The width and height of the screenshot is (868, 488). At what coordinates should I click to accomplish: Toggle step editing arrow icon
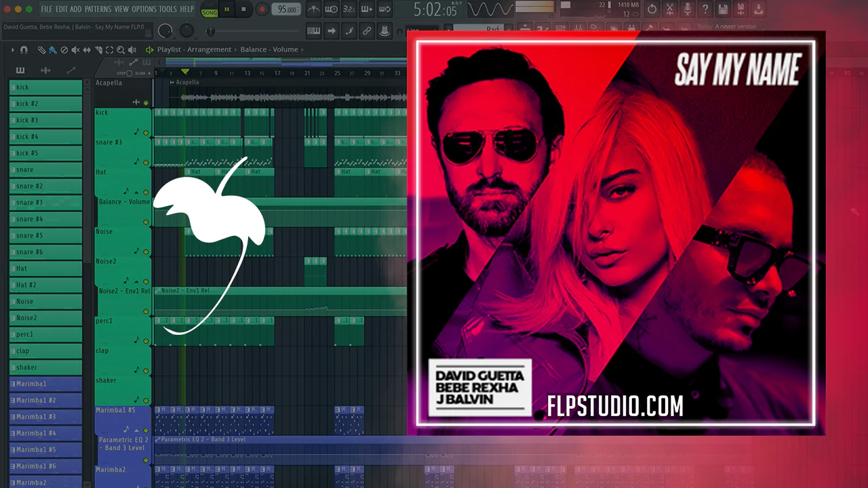tap(332, 30)
